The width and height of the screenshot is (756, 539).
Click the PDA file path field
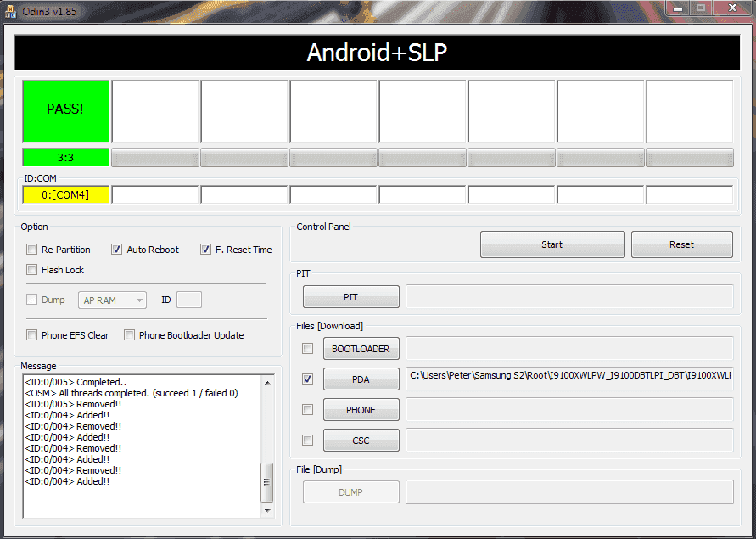click(x=569, y=379)
